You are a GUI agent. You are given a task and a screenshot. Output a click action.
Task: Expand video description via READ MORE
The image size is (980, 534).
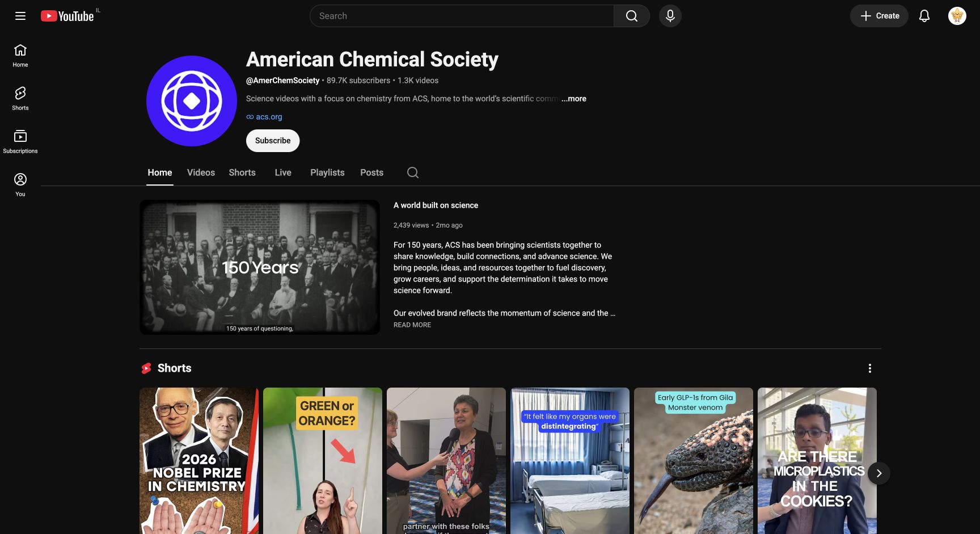412,325
